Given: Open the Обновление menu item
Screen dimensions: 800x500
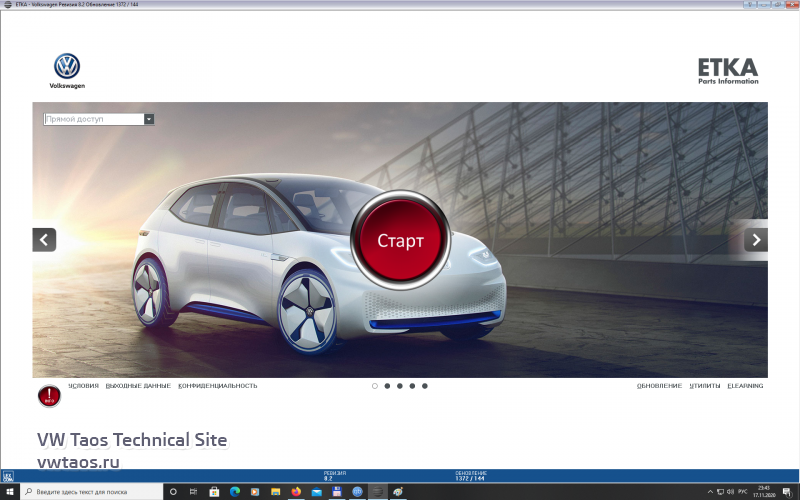Looking at the screenshot, I should click(659, 385).
